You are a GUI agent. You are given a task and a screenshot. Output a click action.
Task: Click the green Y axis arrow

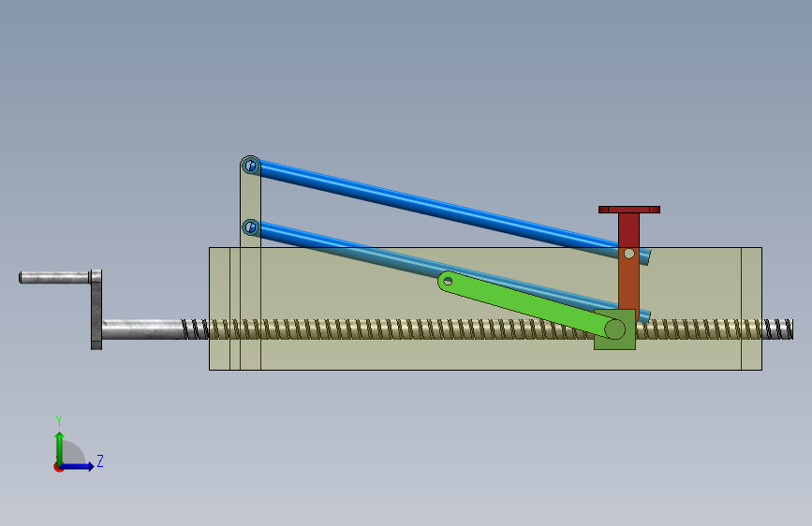coord(60,449)
